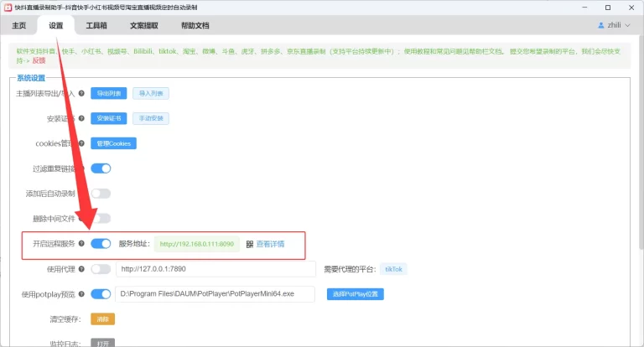Open 管理Cookies button
Image resolution: width=644 pixels, height=347 pixels.
click(114, 143)
